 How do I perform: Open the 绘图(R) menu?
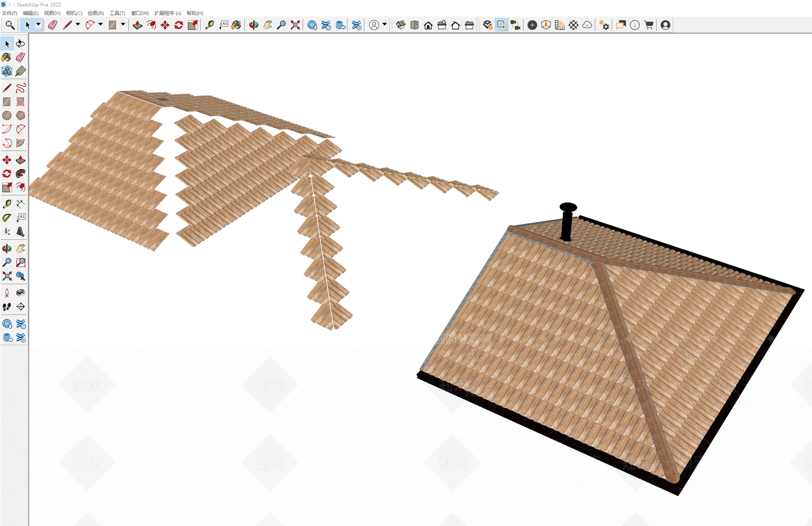coord(96,13)
